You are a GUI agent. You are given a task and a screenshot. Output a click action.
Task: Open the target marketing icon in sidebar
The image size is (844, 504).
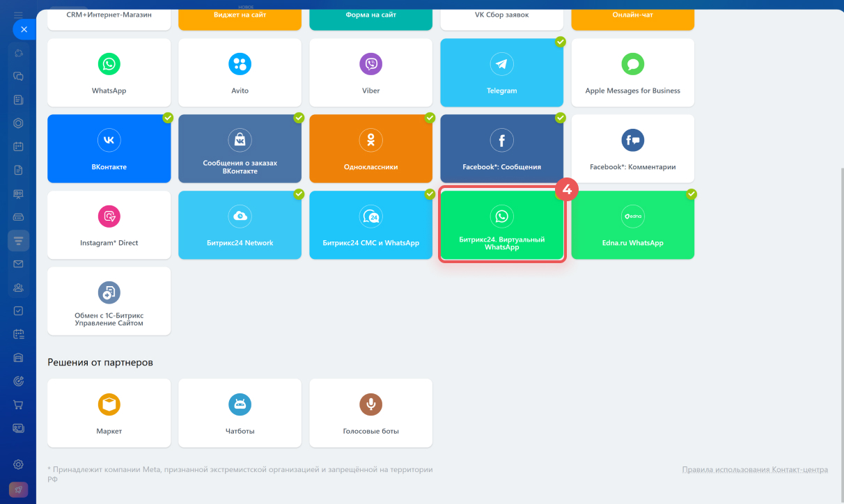point(19,381)
